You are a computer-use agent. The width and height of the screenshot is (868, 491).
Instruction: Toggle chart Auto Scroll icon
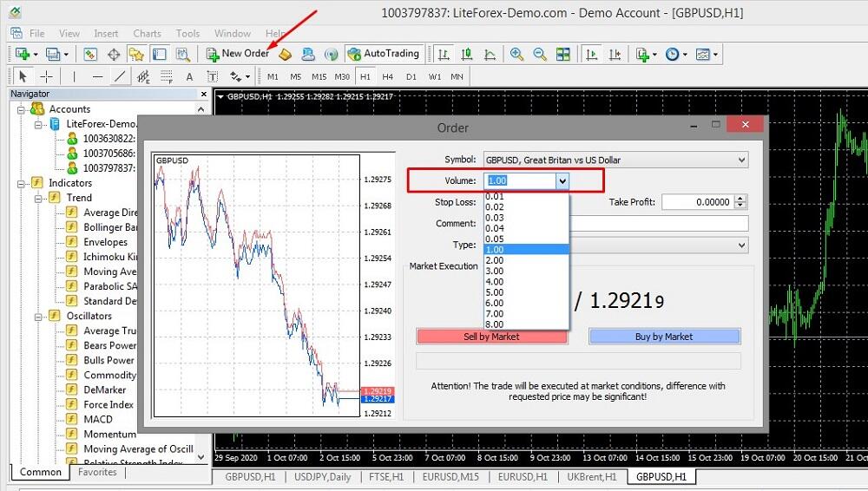592,54
